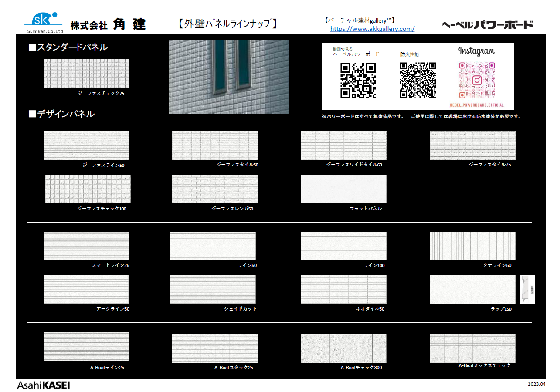Select the フラットパネル panel sample
Image resolution: width=560 pixels, height=392 pixels.
[344, 189]
